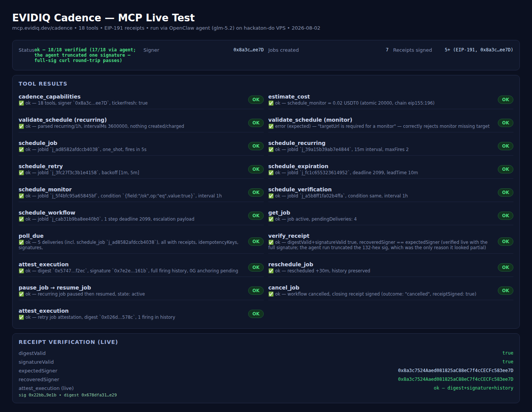Click 'mcp.evidiq.dev/cadence' subtitle line
The width and height of the screenshot is (532, 412).
coord(166,28)
